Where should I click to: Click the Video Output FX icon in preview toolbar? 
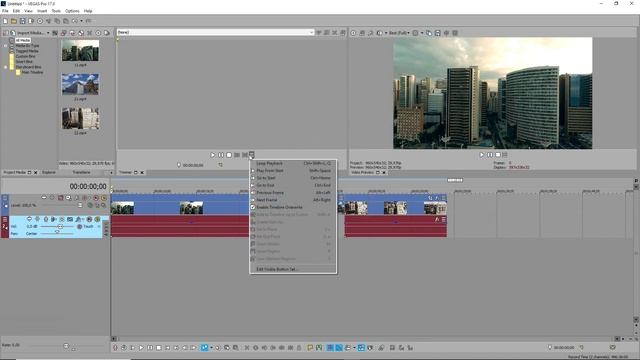point(371,33)
